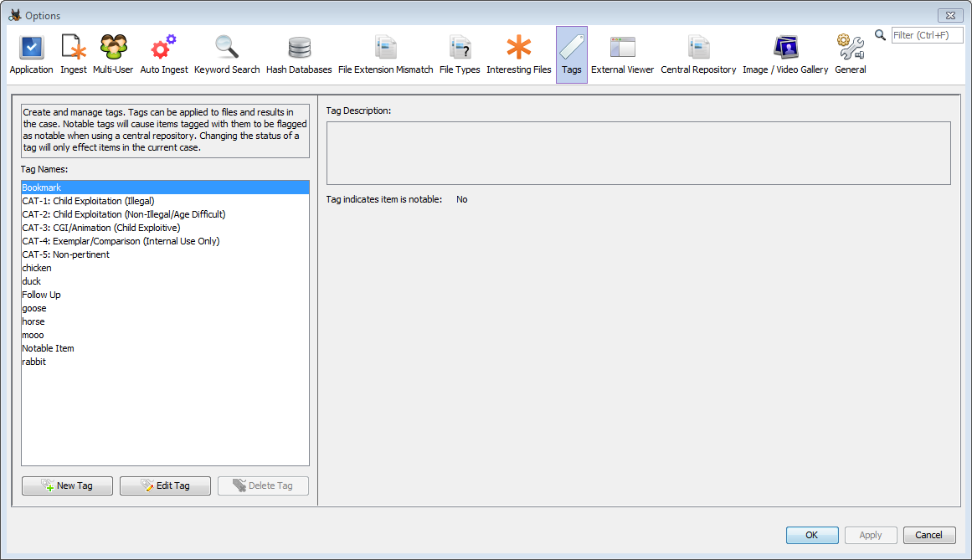Confirm changes with OK button
Screen dimensions: 972x560
(x=811, y=535)
